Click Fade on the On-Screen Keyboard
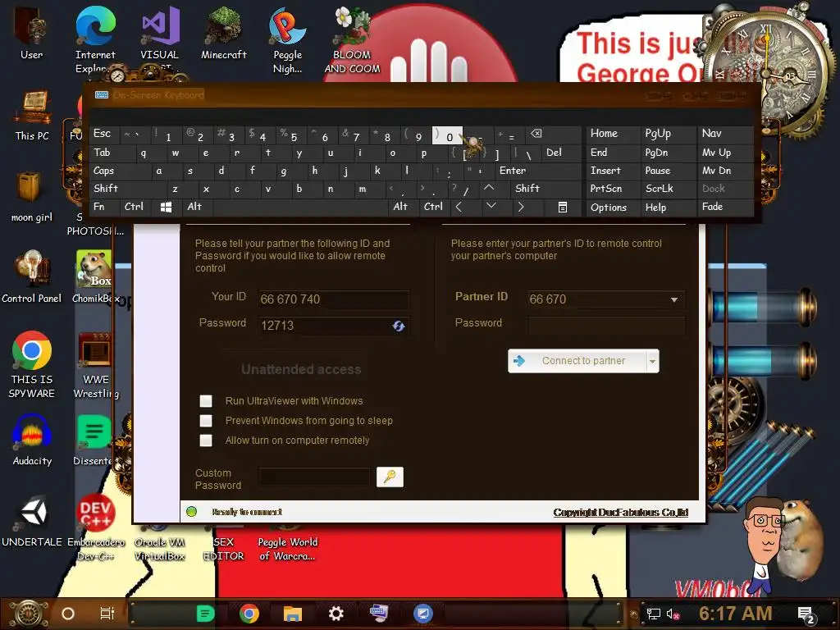 (724, 207)
